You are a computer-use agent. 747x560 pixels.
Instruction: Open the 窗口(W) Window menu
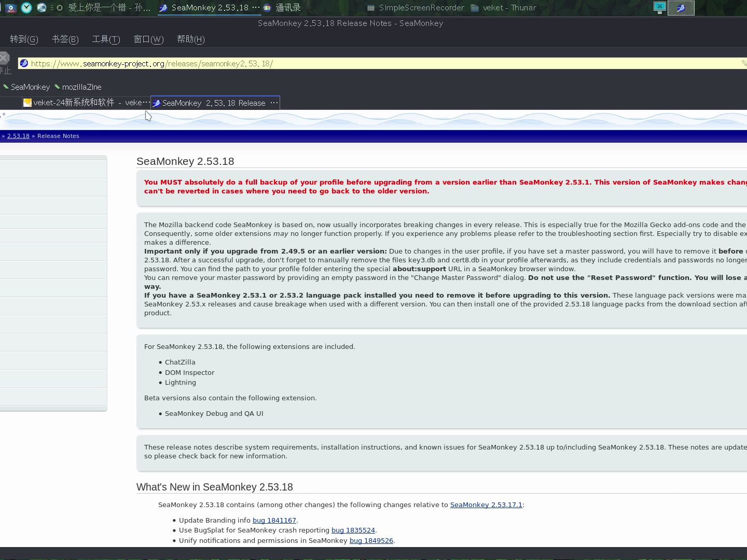(x=148, y=39)
